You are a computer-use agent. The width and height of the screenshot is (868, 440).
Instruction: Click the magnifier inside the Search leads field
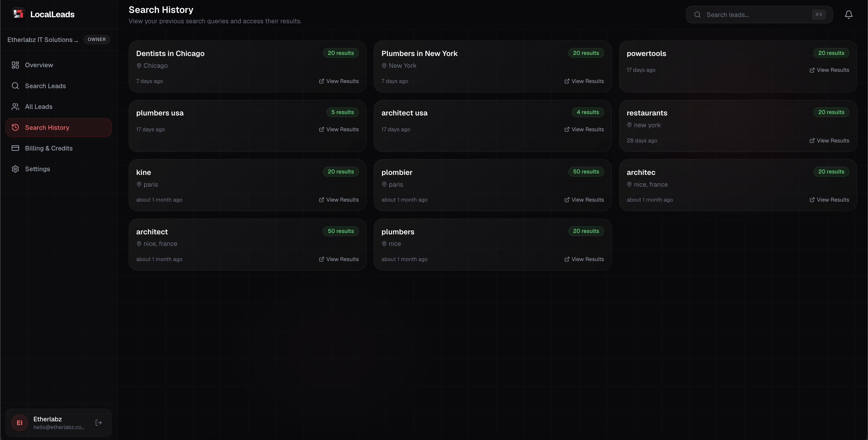click(x=697, y=14)
